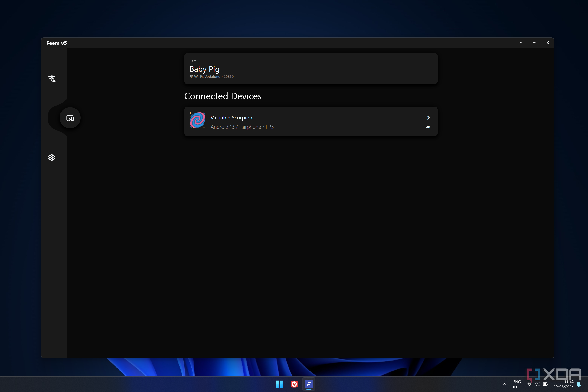
Task: Show hidden tray icons with the chevron
Action: tap(504, 384)
